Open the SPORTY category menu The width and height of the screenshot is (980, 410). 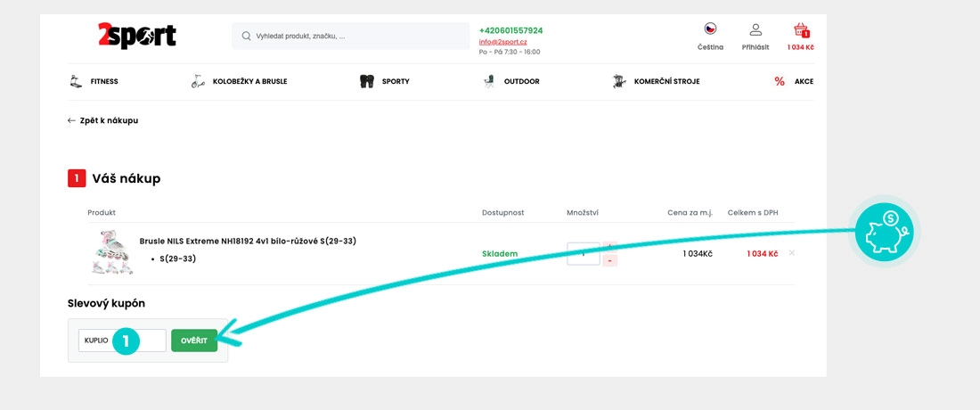coord(396,81)
